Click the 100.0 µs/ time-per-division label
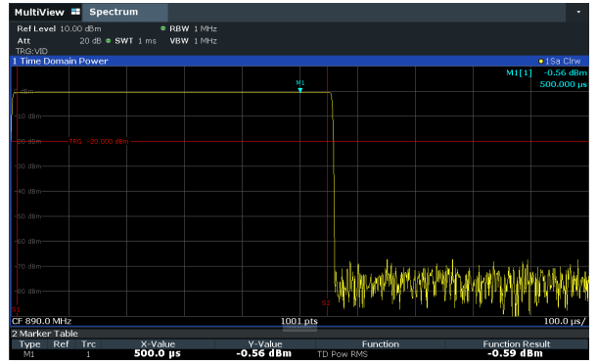This screenshot has width=597, height=364. tap(565, 321)
